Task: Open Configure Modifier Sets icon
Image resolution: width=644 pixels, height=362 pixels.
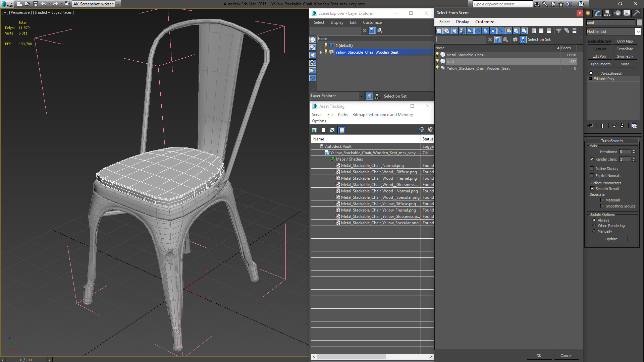Action: [x=634, y=126]
